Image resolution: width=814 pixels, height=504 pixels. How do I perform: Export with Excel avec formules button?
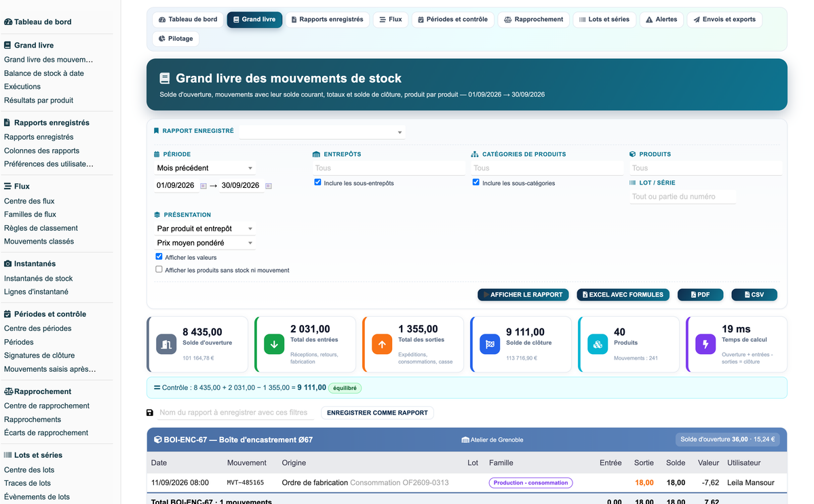pyautogui.click(x=623, y=295)
